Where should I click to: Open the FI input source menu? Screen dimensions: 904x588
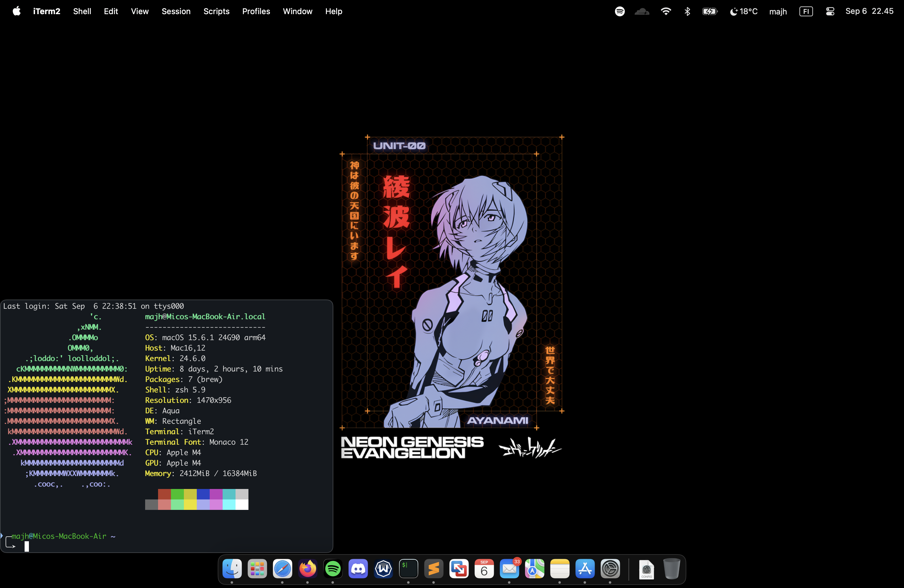coord(806,11)
